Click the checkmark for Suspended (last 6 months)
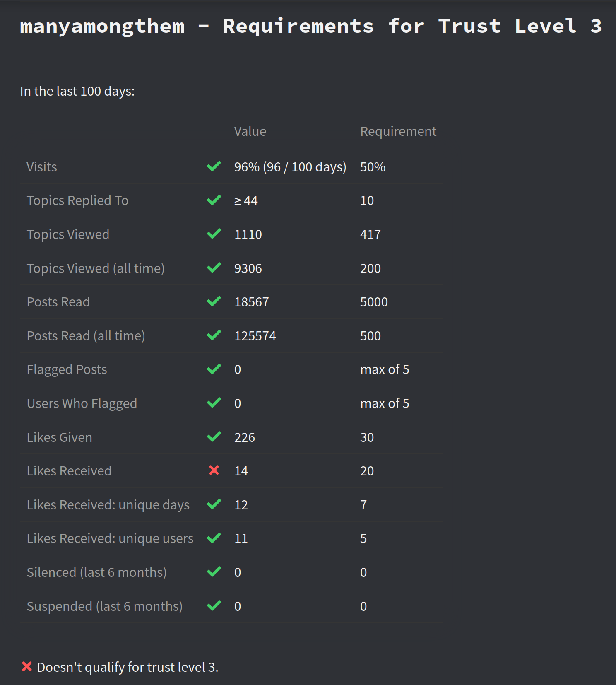This screenshot has width=616, height=685. tap(214, 606)
